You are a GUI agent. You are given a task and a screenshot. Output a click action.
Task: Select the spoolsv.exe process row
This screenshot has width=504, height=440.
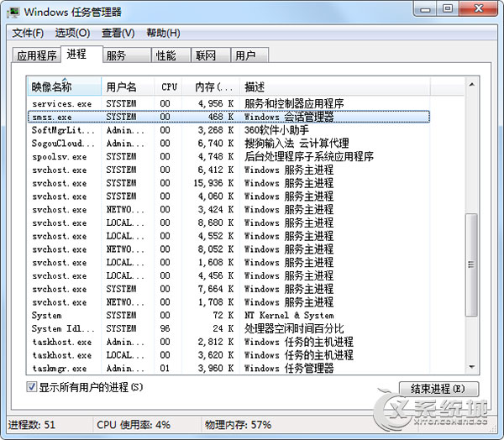pyautogui.click(x=228, y=156)
